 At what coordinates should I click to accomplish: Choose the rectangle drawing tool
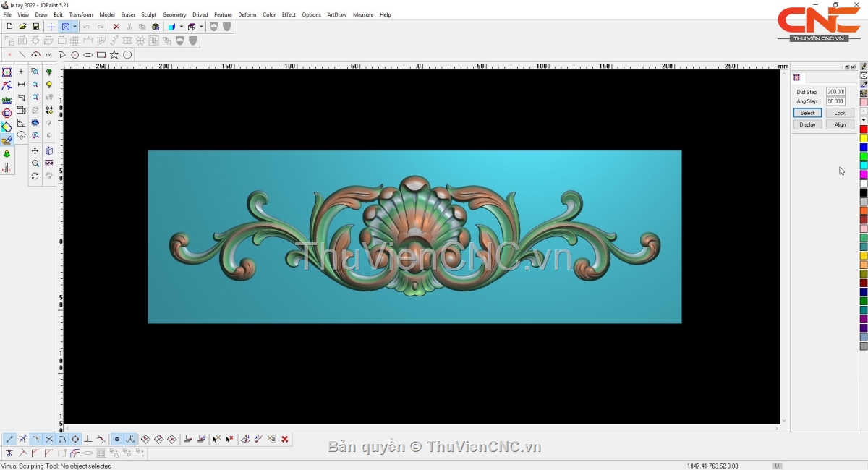101,55
